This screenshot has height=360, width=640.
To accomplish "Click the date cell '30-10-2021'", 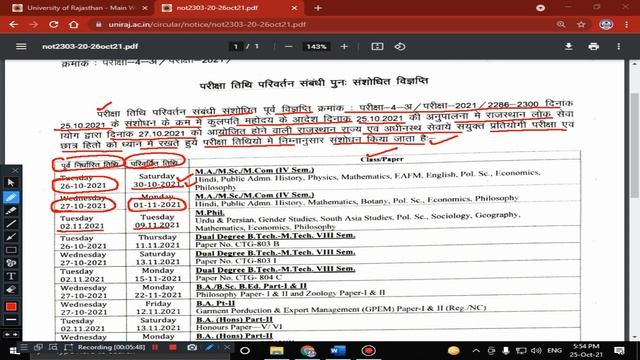I will (157, 184).
